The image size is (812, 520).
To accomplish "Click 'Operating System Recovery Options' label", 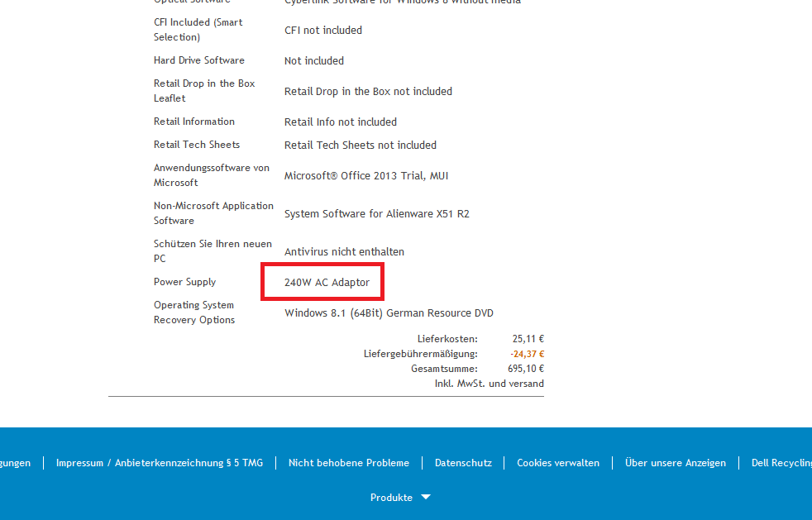I will (194, 312).
